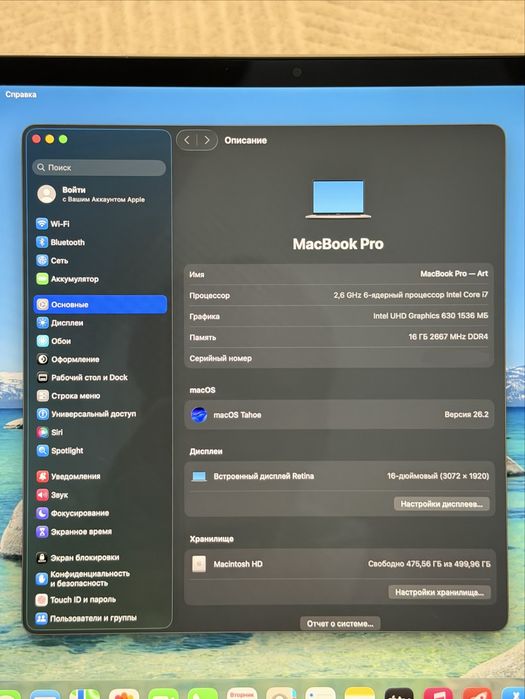Image resolution: width=525 pixels, height=699 pixels.
Task: Select Основные general settings icon
Action: (42, 304)
